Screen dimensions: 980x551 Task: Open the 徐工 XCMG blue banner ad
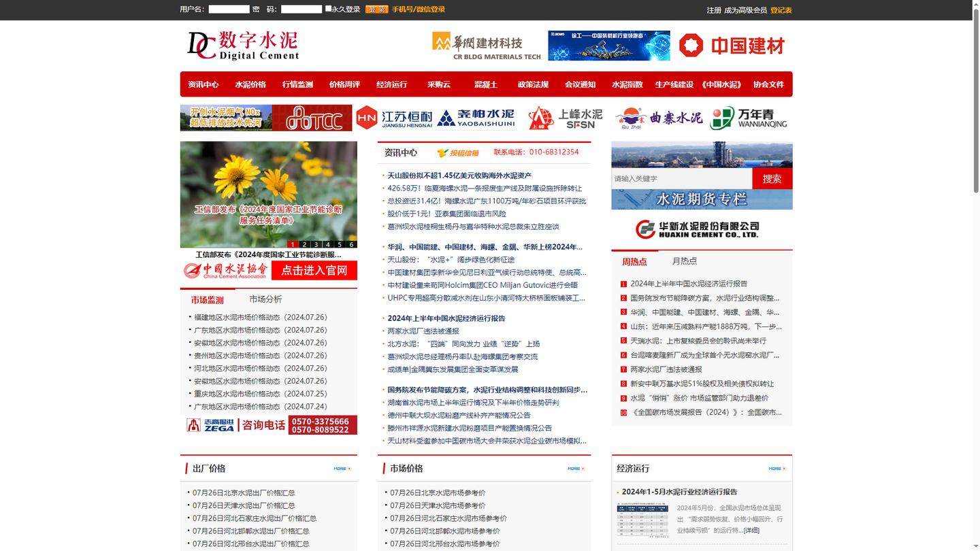point(609,46)
